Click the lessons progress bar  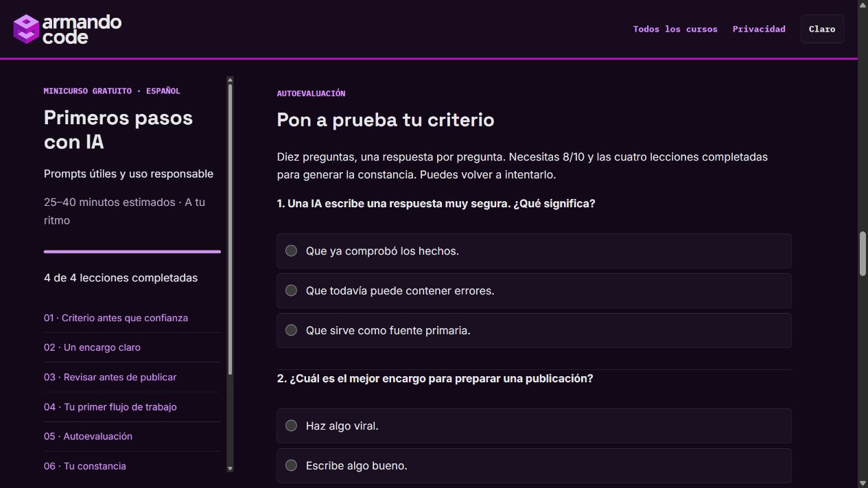132,252
